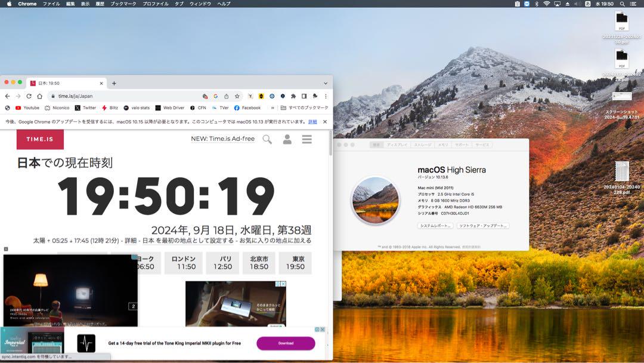Viewport: 644px width, 363px height.
Task: Go back using Chrome's back arrow
Action: point(7,96)
